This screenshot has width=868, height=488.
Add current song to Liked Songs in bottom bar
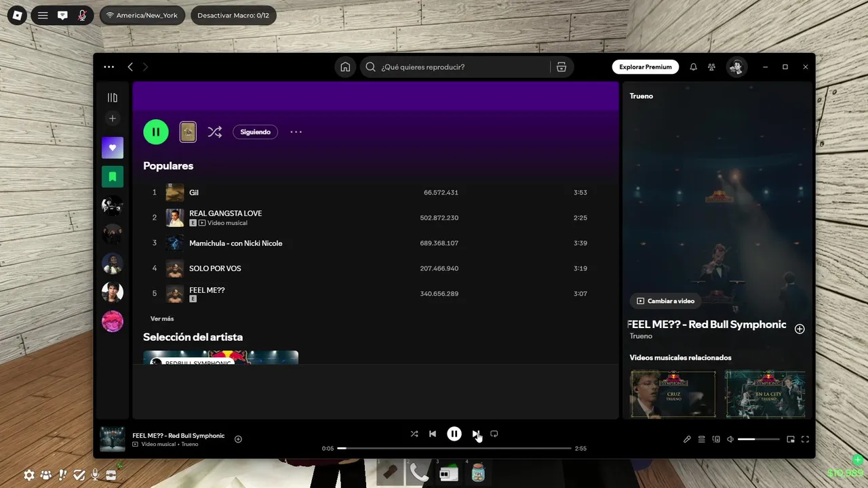pos(238,439)
